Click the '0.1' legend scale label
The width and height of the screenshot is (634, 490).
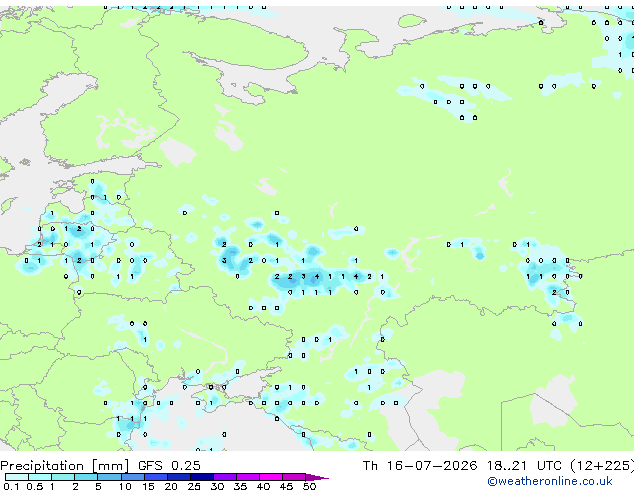[11, 486]
